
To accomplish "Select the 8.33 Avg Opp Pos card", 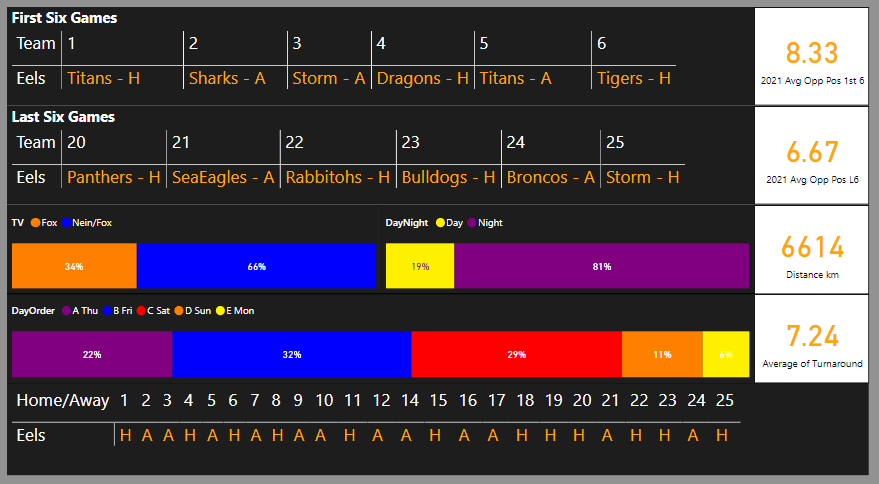I will point(812,56).
